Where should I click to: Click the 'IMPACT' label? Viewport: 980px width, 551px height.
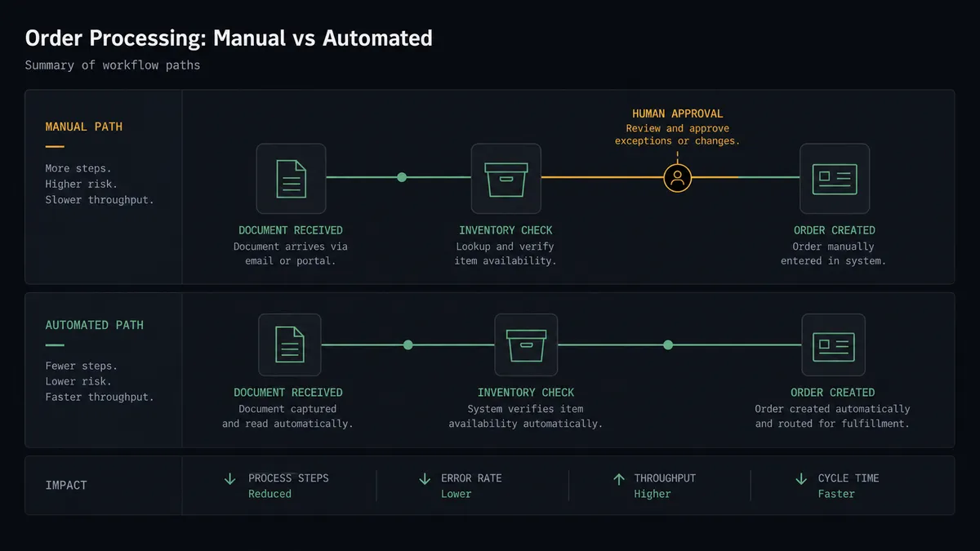pos(66,485)
